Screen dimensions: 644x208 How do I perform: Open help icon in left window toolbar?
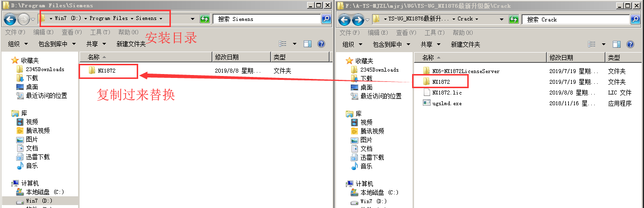[321, 44]
